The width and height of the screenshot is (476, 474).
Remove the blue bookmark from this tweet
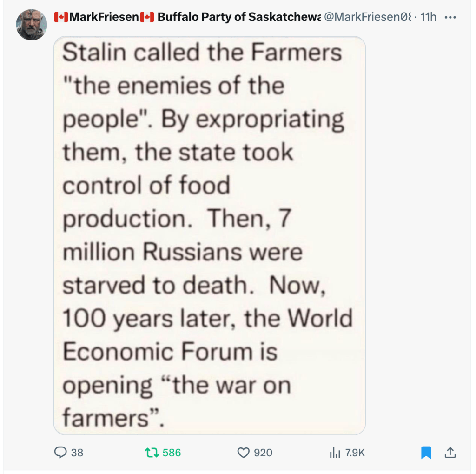point(426,452)
